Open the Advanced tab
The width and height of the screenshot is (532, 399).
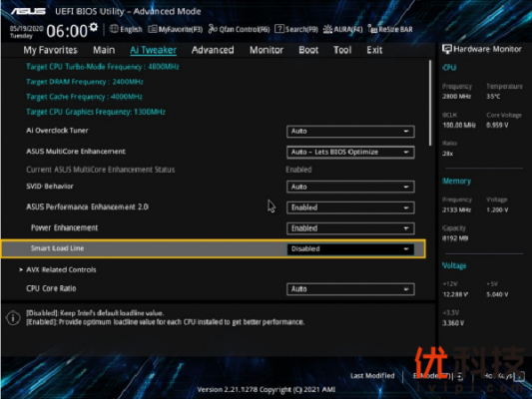pos(213,50)
